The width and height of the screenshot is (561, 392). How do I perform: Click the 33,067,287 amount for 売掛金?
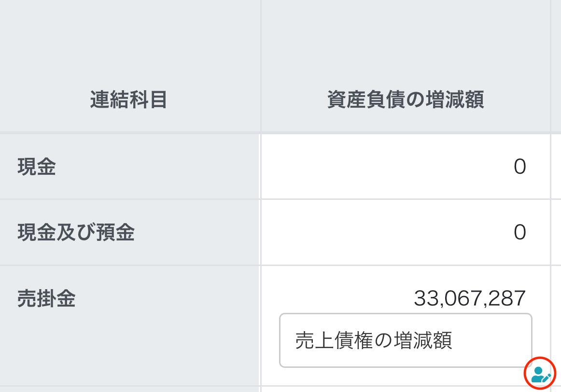tap(469, 299)
